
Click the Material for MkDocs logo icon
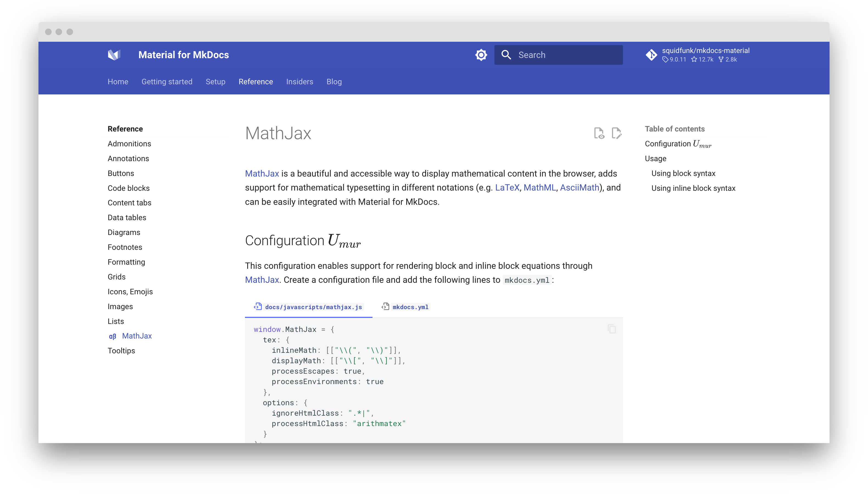(x=114, y=54)
